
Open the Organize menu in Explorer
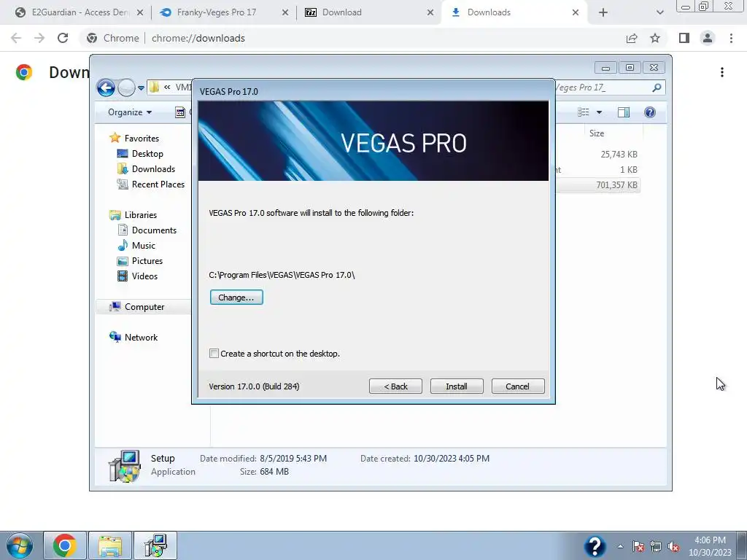[130, 112]
